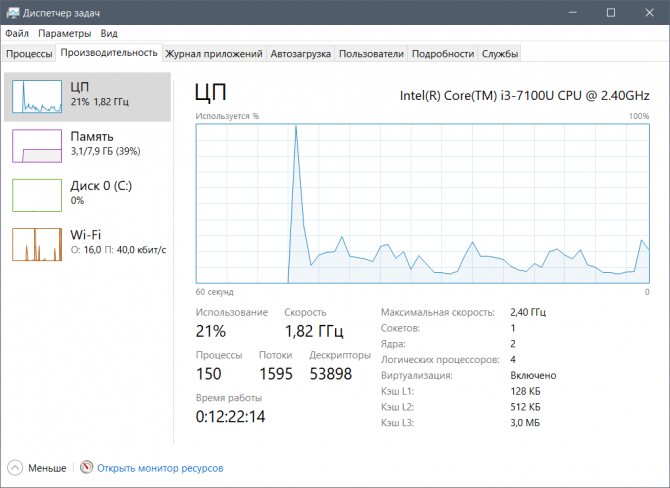670x488 pixels.
Task: Switch to the Журнал приложений tab
Action: (214, 54)
